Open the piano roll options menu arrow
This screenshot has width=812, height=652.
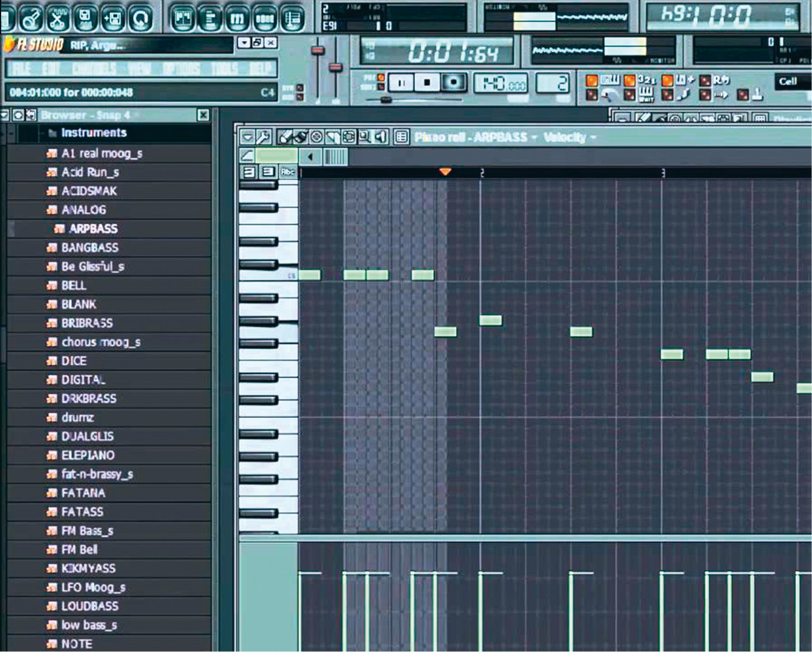[x=248, y=137]
